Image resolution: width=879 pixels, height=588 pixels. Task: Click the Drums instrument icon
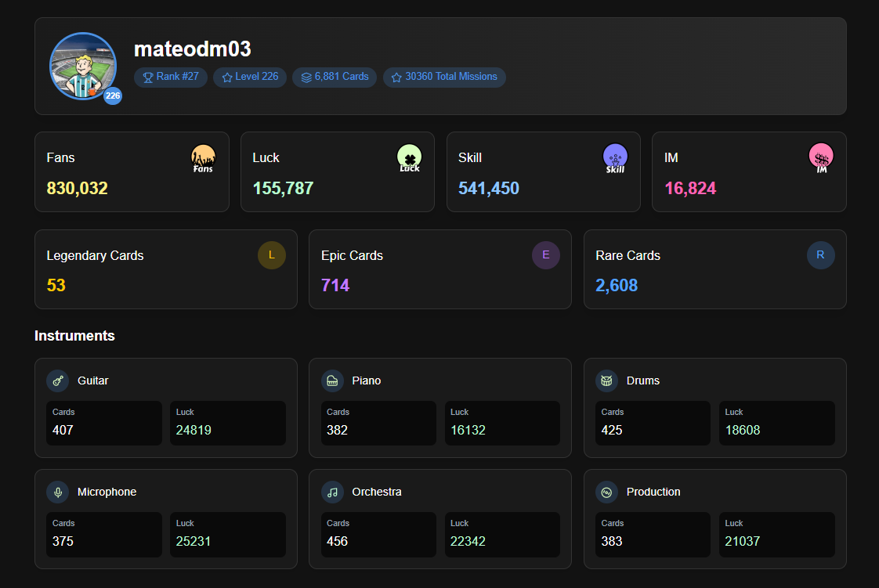606,381
